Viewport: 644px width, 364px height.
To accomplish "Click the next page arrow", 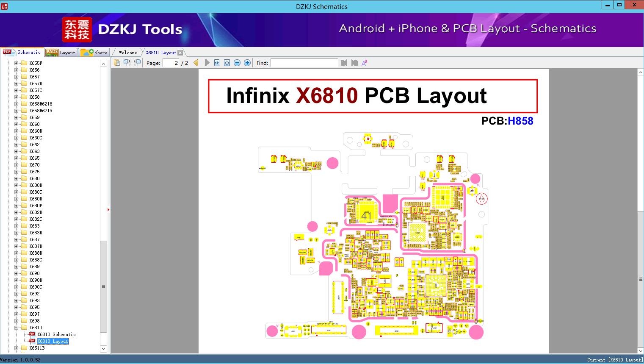I will click(x=207, y=63).
